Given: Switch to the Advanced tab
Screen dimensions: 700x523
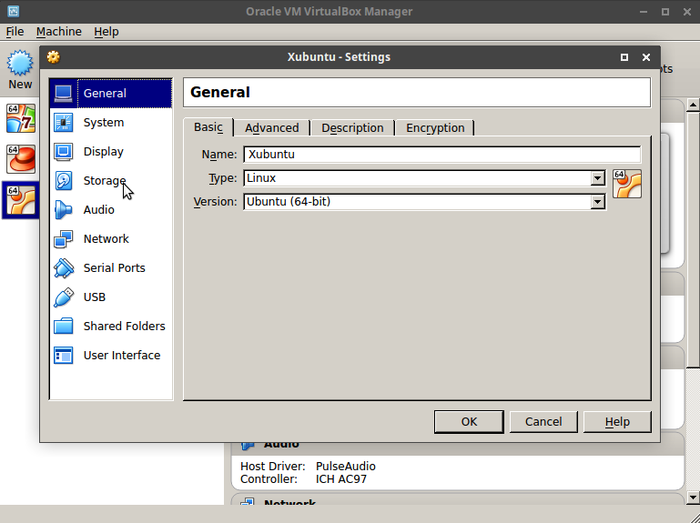Looking at the screenshot, I should 272,128.
